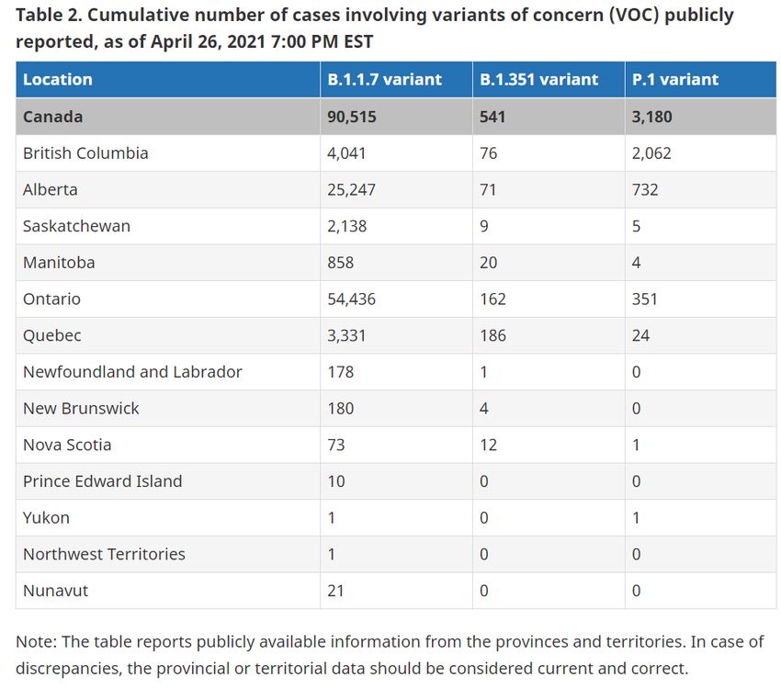Click the Newfoundland and Labrador label
This screenshot has width=781, height=700.
132,372
